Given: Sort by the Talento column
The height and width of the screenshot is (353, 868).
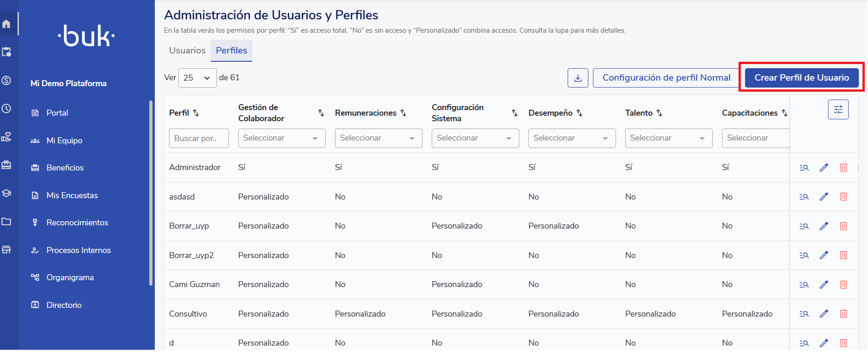Looking at the screenshot, I should coord(659,113).
